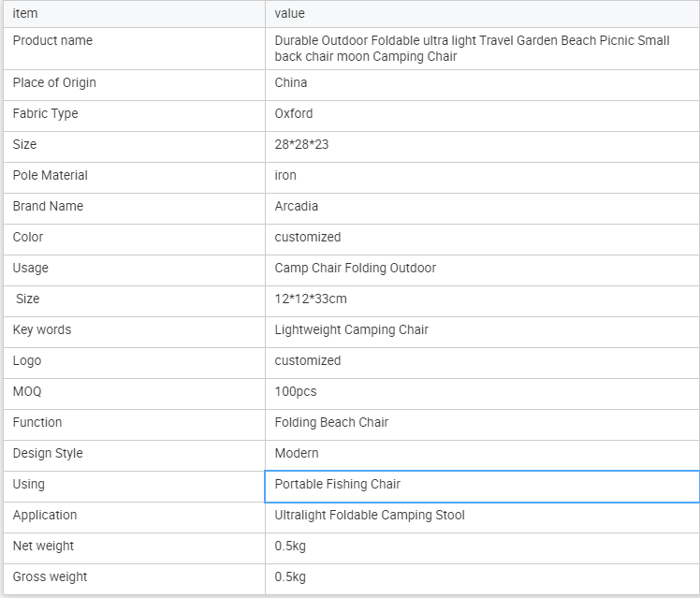Image resolution: width=700 pixels, height=598 pixels.
Task: Click the "Arcadia" brand name value
Action: click(x=297, y=206)
